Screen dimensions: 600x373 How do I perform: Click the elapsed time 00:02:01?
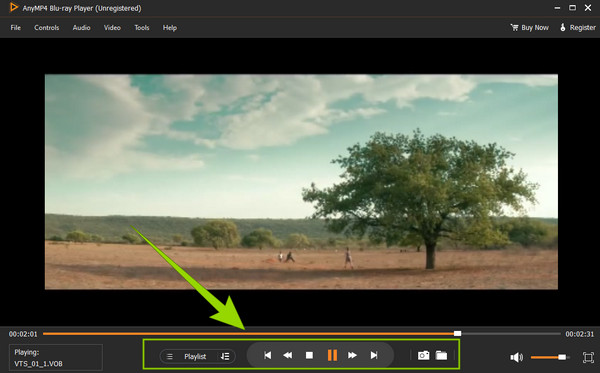coord(23,334)
